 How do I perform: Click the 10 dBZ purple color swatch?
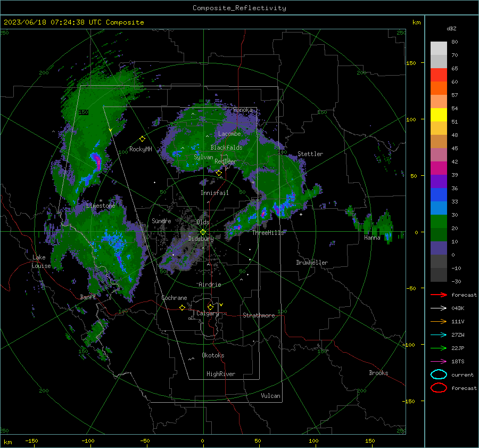[439, 248]
